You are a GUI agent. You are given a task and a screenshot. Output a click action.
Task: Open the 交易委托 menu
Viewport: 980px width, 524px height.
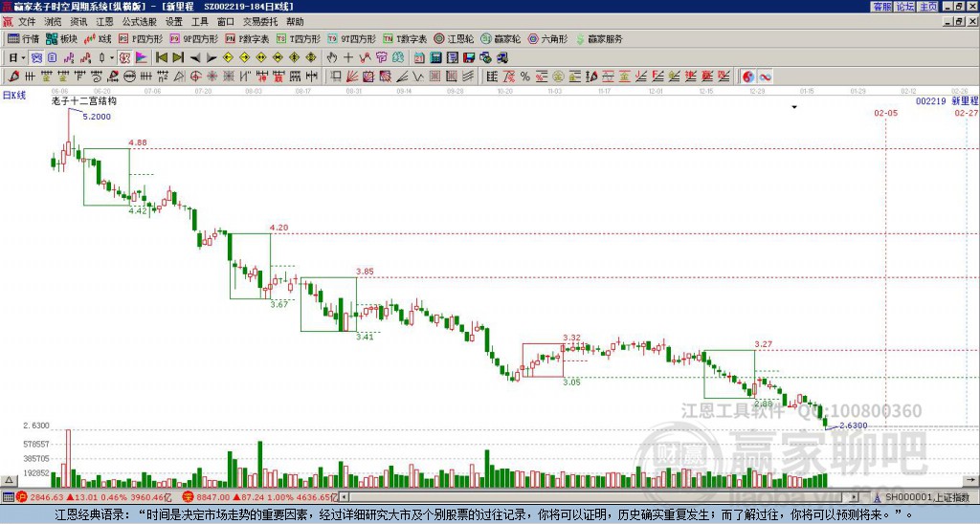tap(260, 22)
